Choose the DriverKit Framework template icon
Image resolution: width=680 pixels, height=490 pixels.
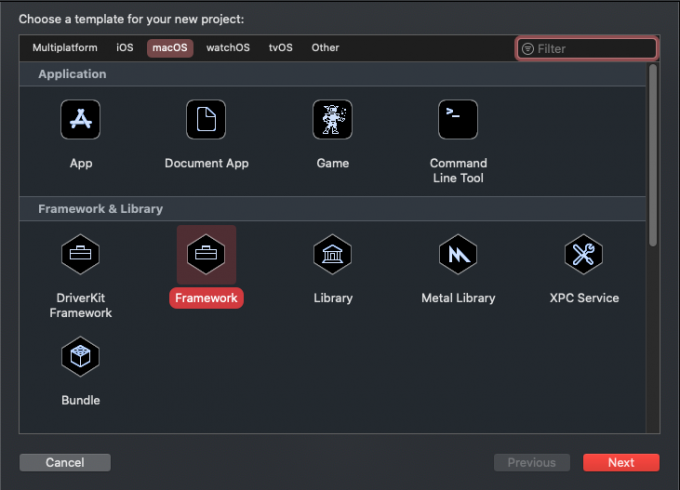[x=80, y=255]
